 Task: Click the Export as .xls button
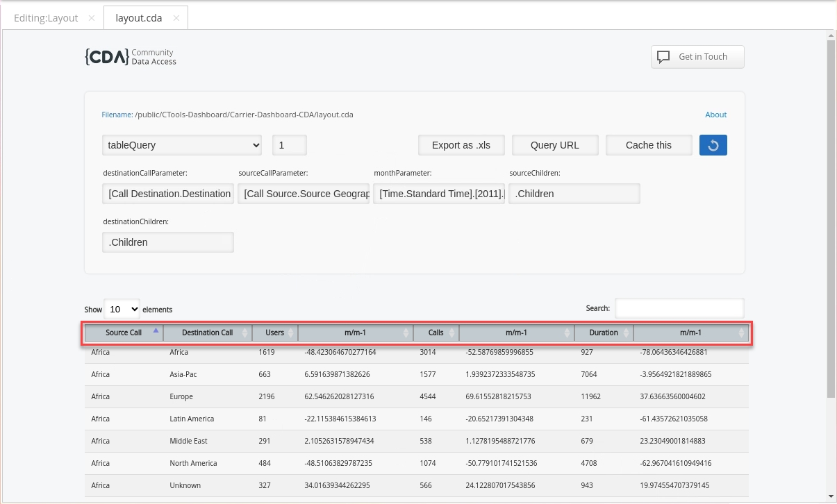click(x=461, y=145)
